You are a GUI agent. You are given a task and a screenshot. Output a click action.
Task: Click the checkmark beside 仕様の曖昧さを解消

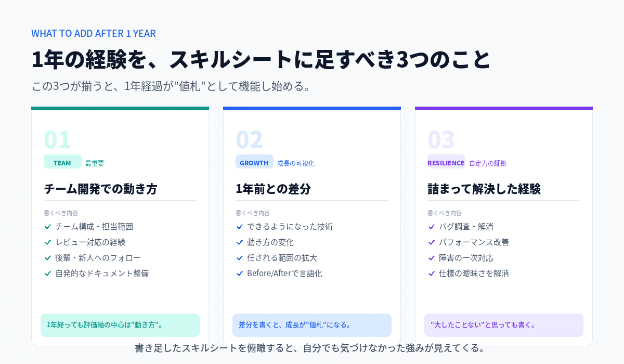pyautogui.click(x=432, y=274)
